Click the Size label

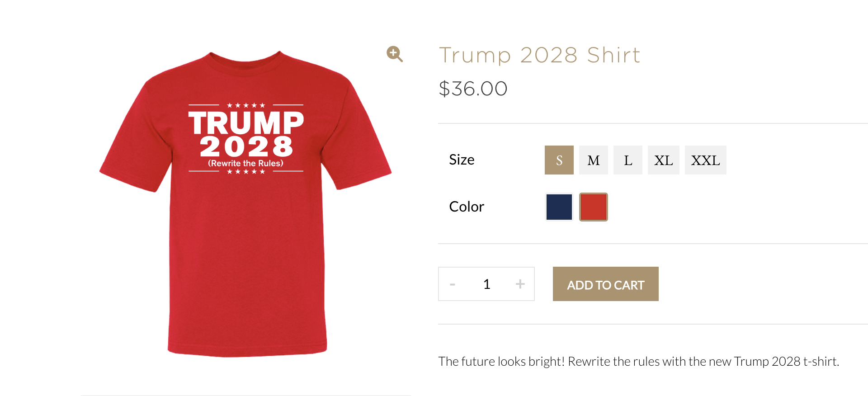462,160
